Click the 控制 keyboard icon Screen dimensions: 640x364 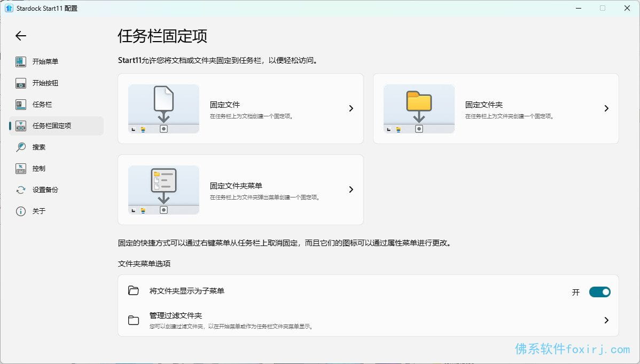coord(21,168)
